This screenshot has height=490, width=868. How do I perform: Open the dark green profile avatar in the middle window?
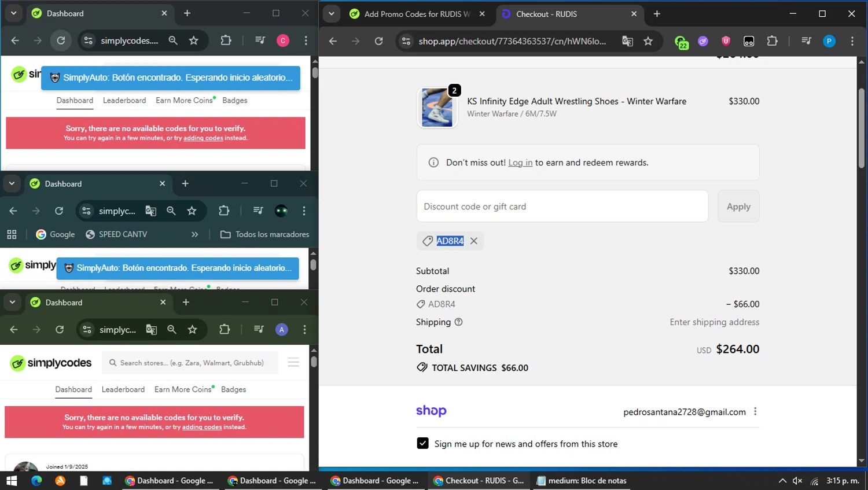click(x=281, y=211)
